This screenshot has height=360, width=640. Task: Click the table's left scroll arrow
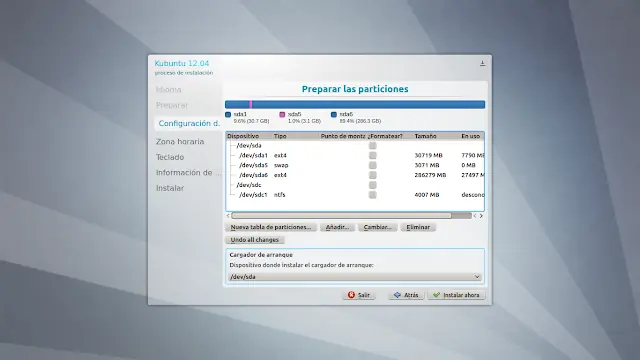coord(228,216)
